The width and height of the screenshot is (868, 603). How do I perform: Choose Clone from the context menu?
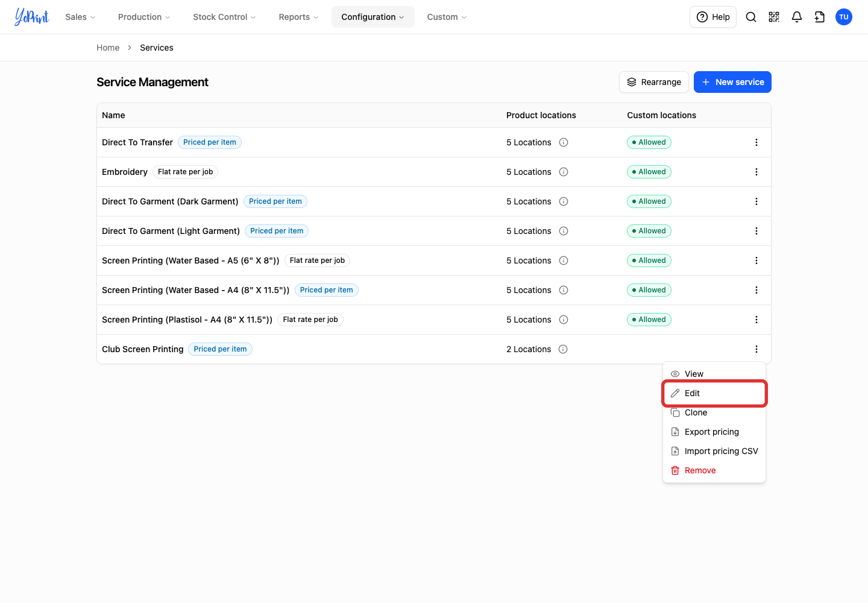coord(714,412)
